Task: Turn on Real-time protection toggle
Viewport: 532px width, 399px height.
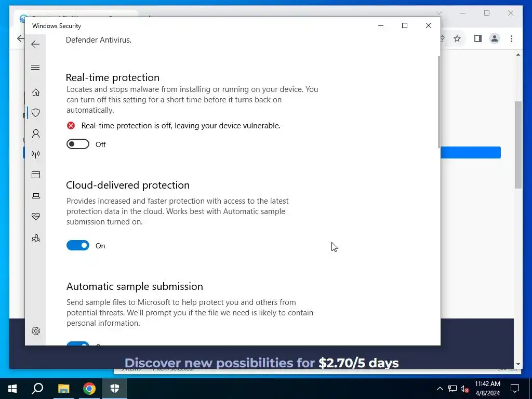Action: [x=78, y=144]
